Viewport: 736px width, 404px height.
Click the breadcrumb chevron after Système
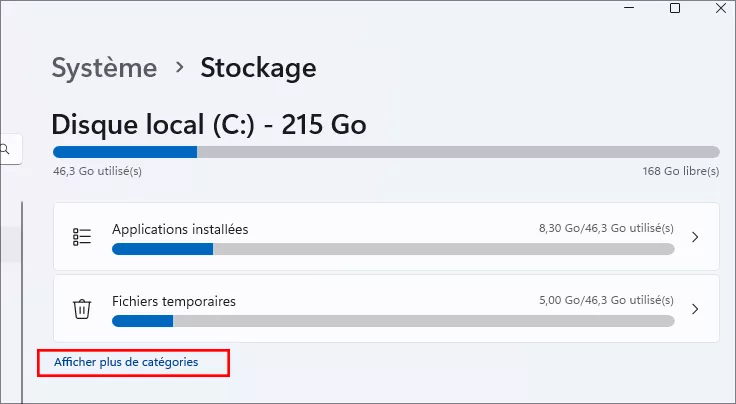coord(180,68)
